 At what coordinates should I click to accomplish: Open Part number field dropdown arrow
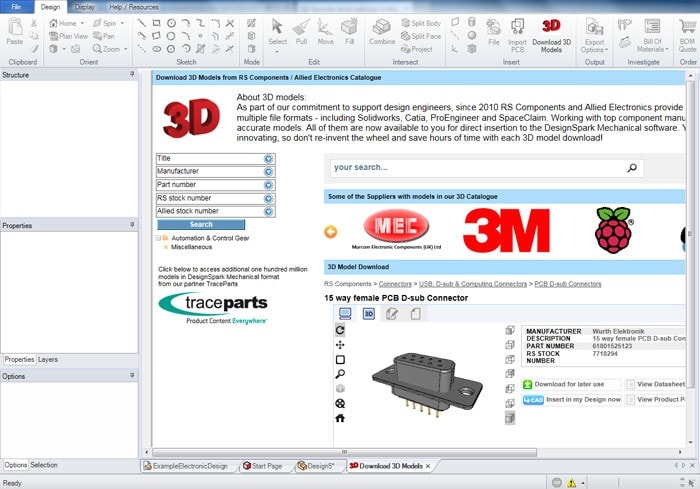click(x=268, y=185)
